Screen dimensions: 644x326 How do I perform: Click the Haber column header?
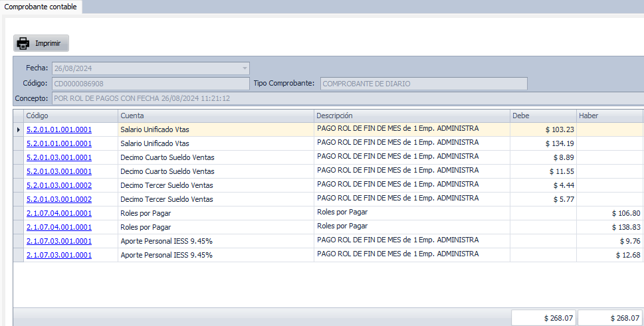pyautogui.click(x=609, y=116)
